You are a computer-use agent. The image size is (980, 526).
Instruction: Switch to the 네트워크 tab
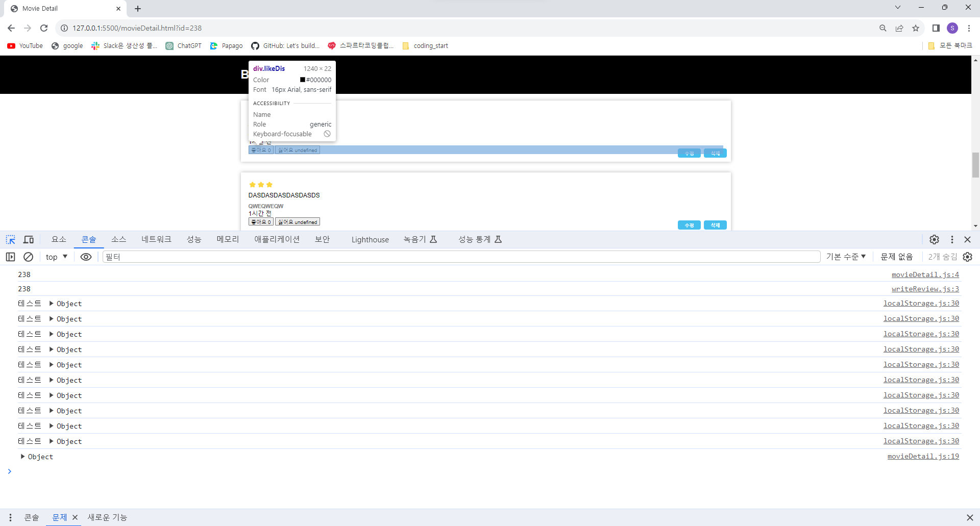[156, 239]
